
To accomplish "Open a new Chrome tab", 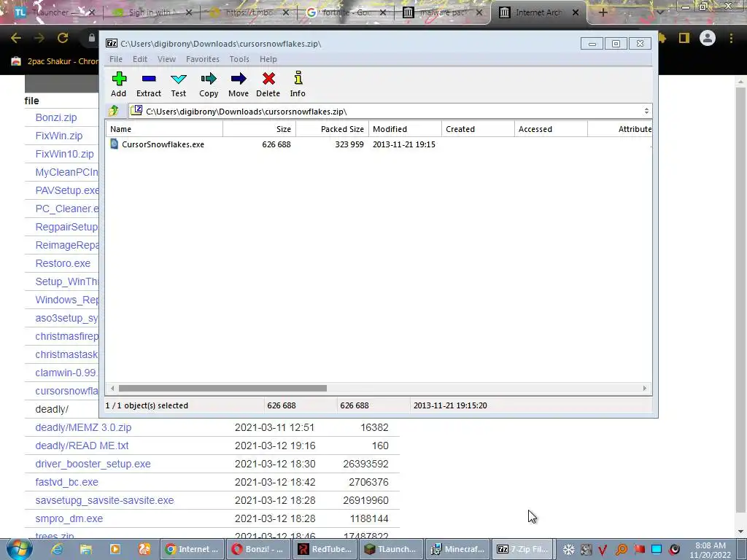I will 603,12.
